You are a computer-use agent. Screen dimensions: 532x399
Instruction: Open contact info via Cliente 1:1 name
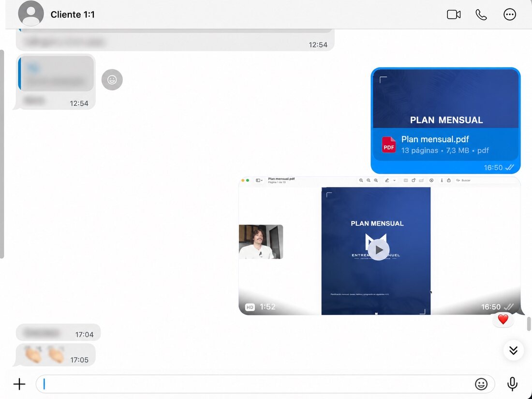(x=73, y=15)
